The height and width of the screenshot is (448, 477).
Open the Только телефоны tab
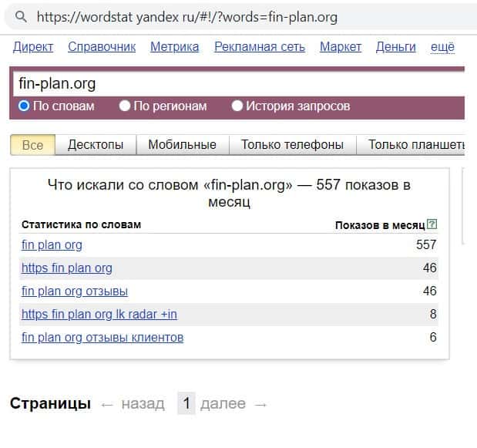point(292,144)
